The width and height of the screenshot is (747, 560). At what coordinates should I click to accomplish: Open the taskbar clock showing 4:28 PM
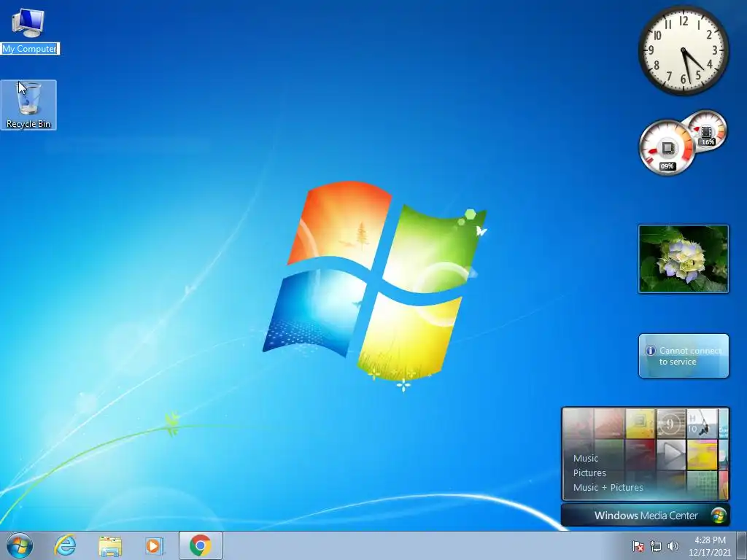click(710, 546)
